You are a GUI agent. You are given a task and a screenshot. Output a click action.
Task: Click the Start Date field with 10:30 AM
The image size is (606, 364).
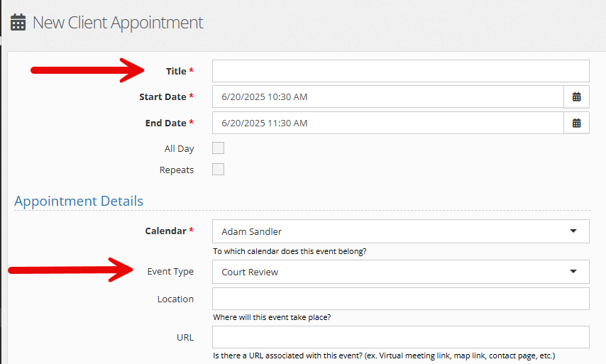click(388, 97)
